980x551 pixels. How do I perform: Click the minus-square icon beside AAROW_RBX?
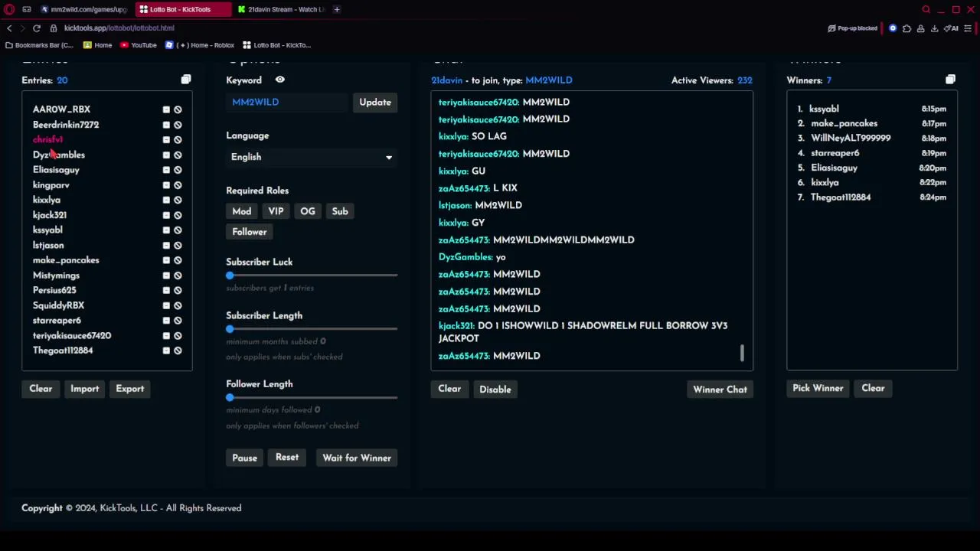(x=166, y=109)
